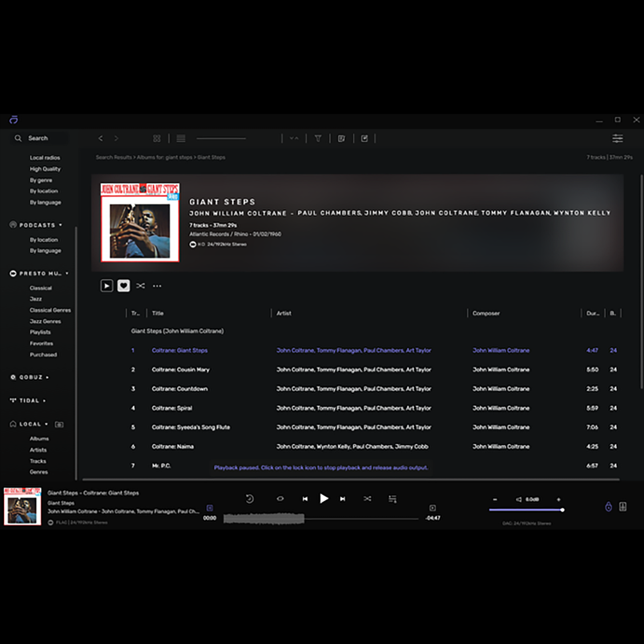This screenshot has width=644, height=644.
Task: Open audio settings sliders icon top right
Action: point(617,138)
